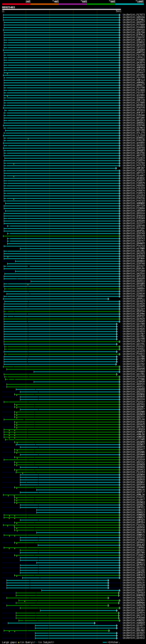
Task: Click hit label UniRef100_Q43115
Action: click(133, 45)
